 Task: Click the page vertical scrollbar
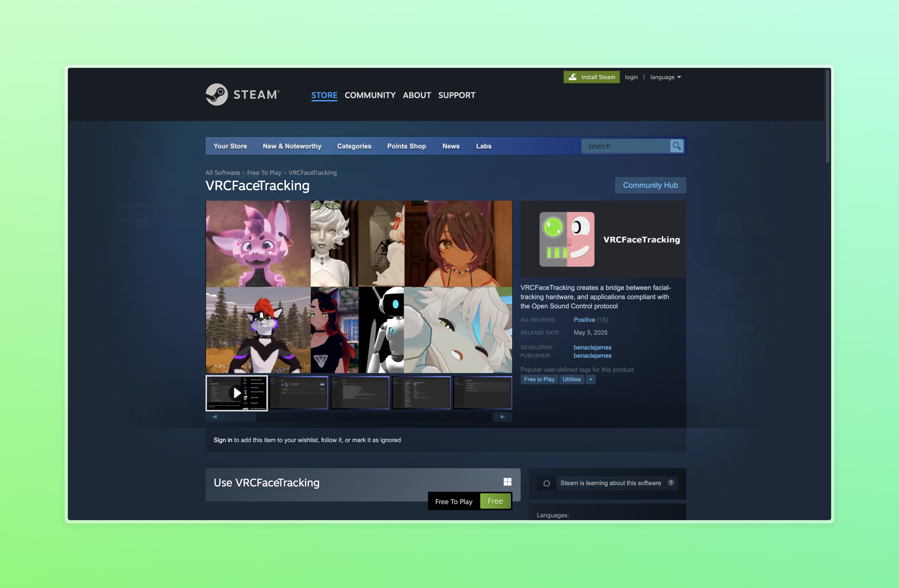827,116
